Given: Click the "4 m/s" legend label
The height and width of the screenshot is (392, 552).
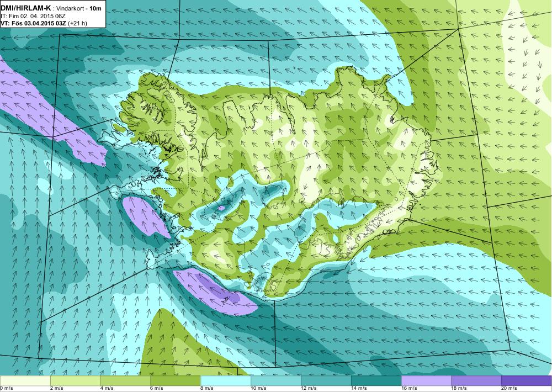Looking at the screenshot, I should coord(107,389).
